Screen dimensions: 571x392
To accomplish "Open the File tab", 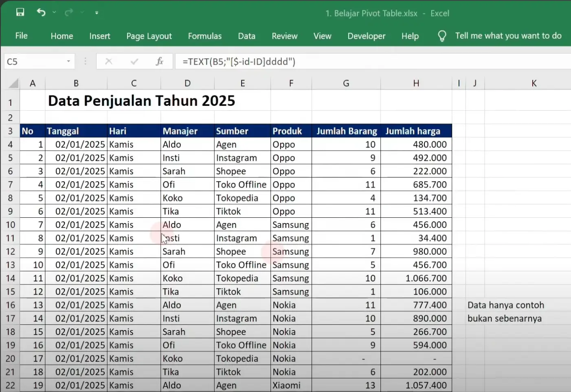I will click(21, 36).
